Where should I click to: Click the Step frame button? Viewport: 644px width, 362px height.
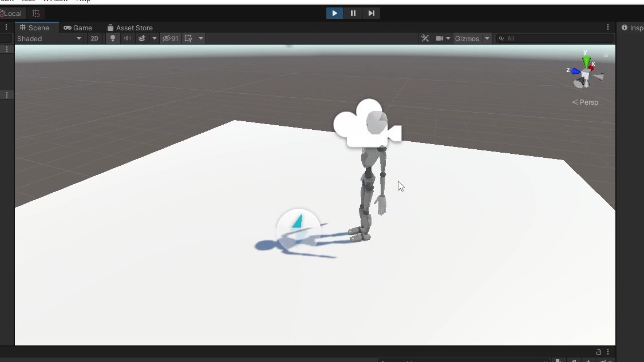pos(371,13)
